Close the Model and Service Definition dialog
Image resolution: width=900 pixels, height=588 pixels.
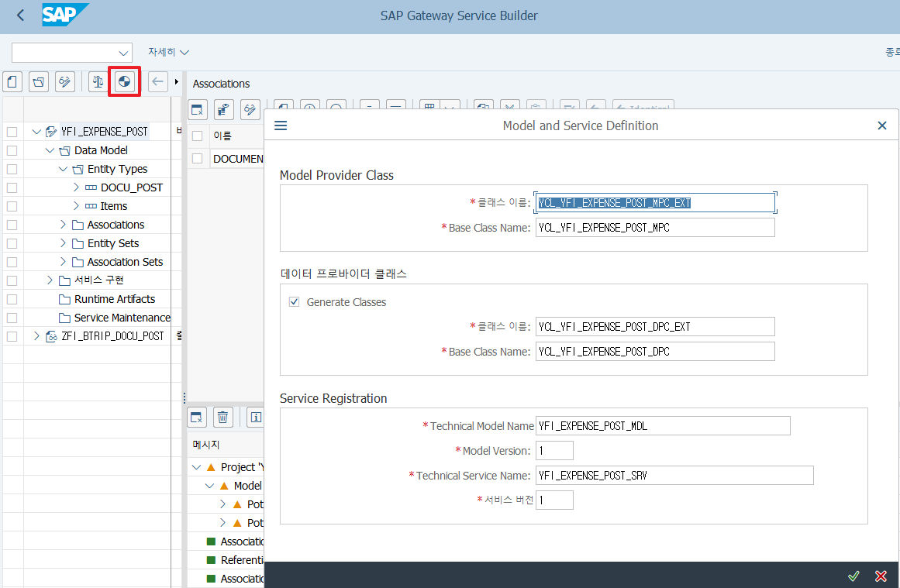point(882,126)
